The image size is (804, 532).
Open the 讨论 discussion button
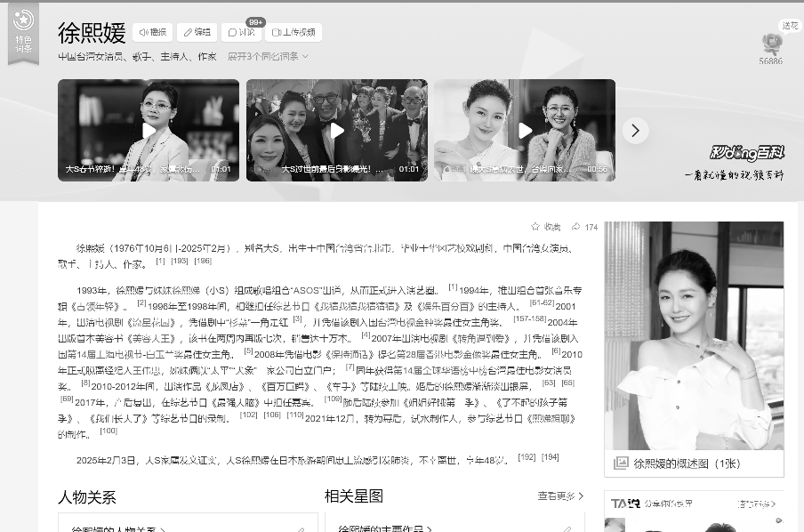pyautogui.click(x=241, y=33)
